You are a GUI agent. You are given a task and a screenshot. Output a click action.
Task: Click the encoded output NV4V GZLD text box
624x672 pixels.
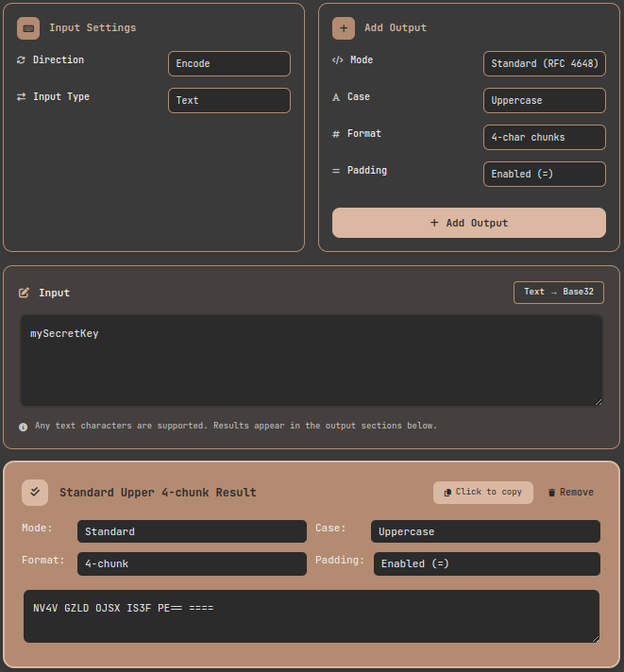(312, 616)
